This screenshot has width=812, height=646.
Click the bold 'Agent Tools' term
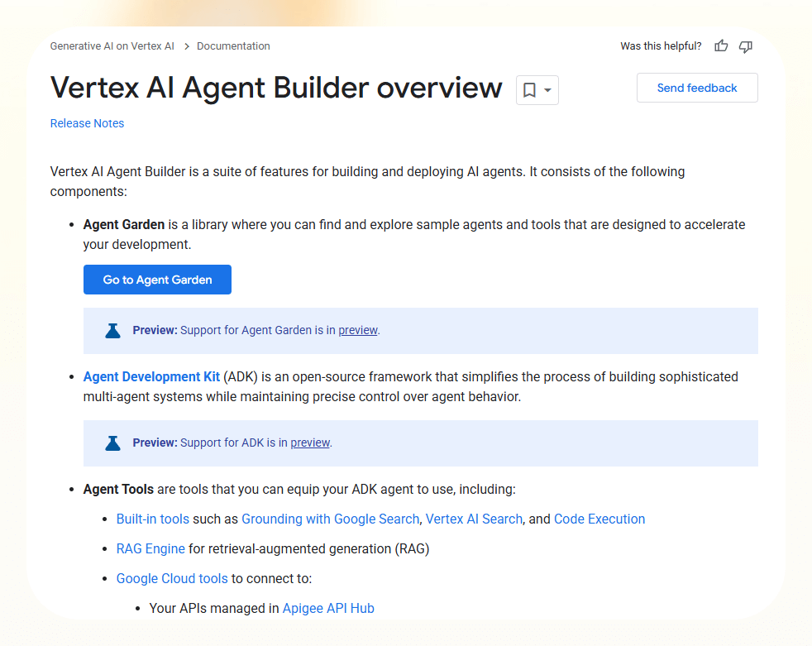tap(118, 489)
